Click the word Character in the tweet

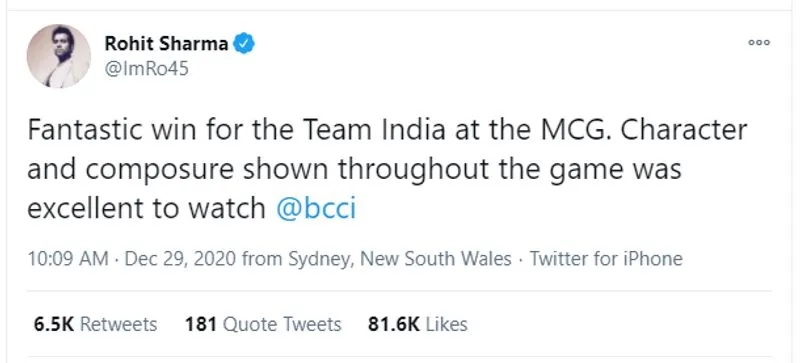[x=684, y=130]
